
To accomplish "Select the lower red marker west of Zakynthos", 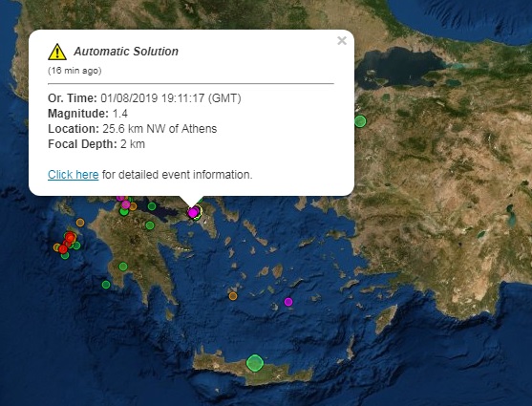I will [63, 249].
